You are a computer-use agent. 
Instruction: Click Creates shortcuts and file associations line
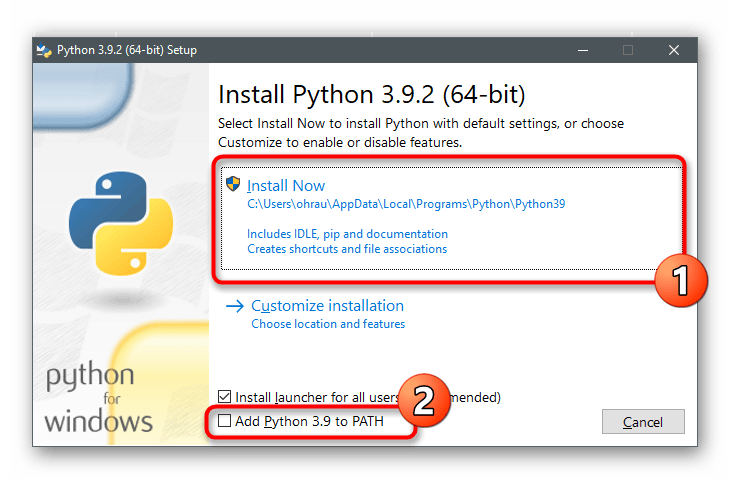(347, 249)
